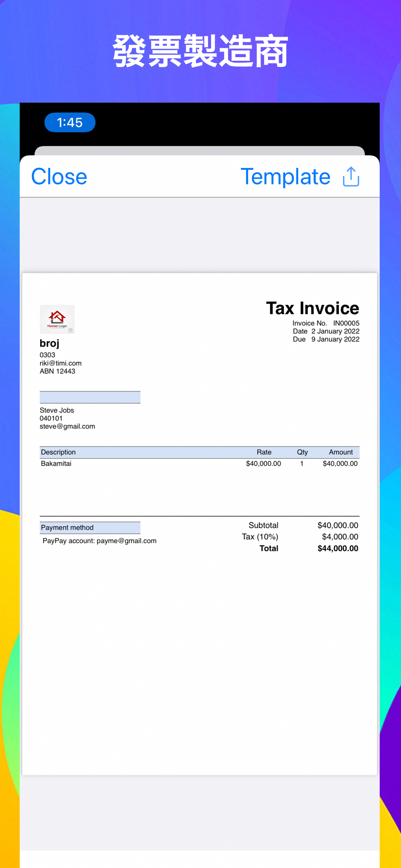Tap the PayPay account payme@gmail.com line
This screenshot has height=868, width=401.
pos(99,541)
